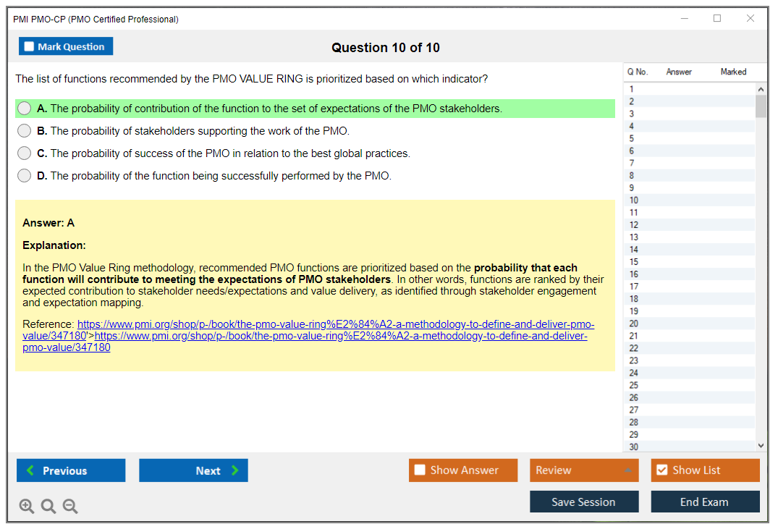Toggle the Show Answer checkbox

[420, 470]
